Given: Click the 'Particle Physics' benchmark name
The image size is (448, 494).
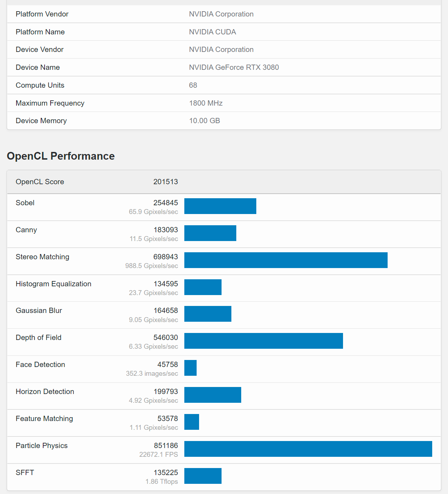Looking at the screenshot, I should click(42, 446).
